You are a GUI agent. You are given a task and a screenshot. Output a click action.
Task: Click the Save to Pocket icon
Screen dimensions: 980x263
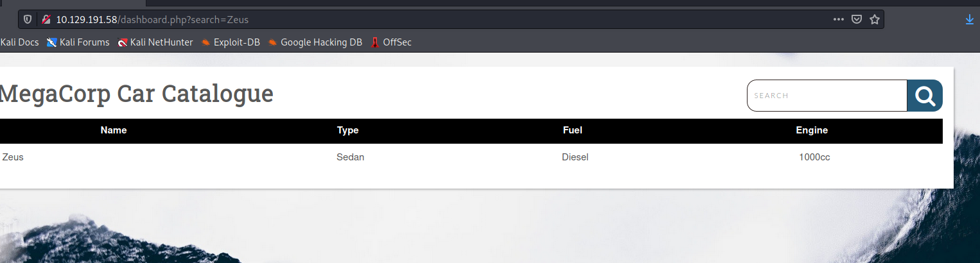[856, 19]
